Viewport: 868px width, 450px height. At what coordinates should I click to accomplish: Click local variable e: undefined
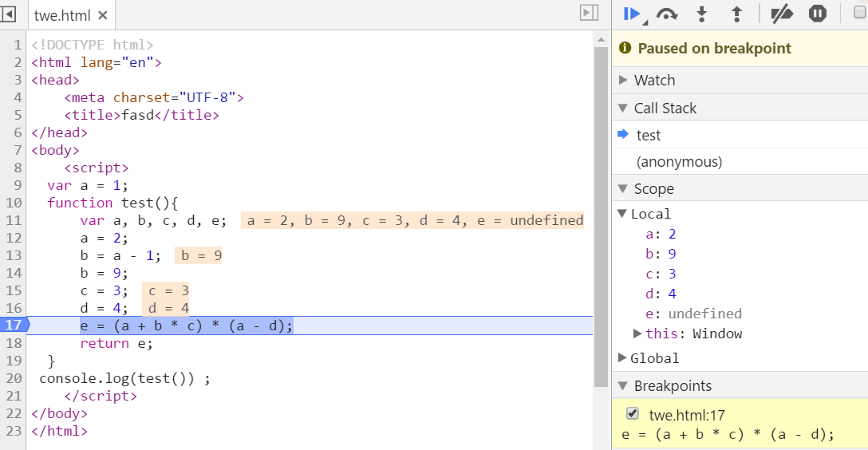click(693, 314)
